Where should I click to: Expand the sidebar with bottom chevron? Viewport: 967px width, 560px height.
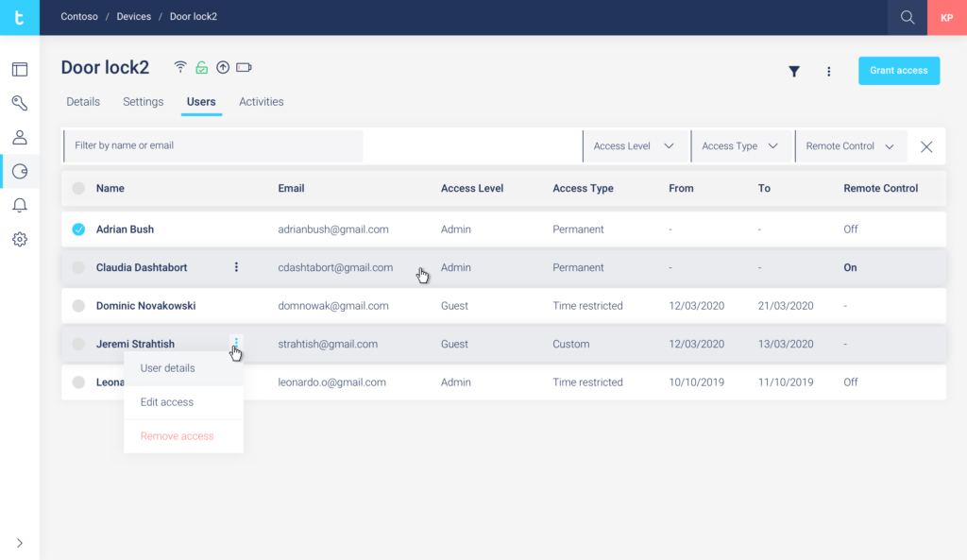[x=20, y=543]
